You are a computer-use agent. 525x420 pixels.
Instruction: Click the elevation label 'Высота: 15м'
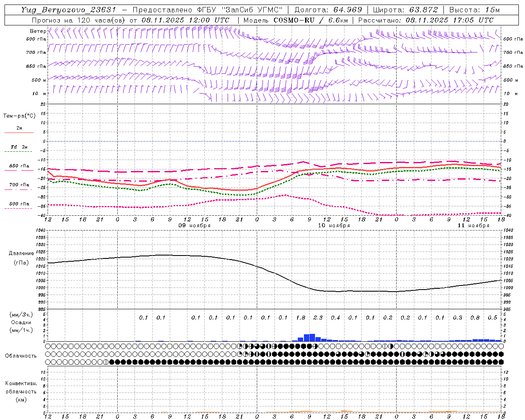475,10
